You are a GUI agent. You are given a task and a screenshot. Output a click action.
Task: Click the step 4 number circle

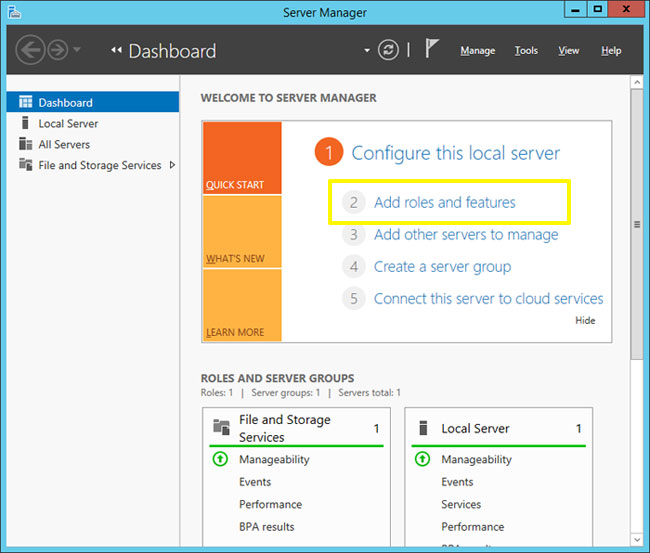click(x=354, y=267)
